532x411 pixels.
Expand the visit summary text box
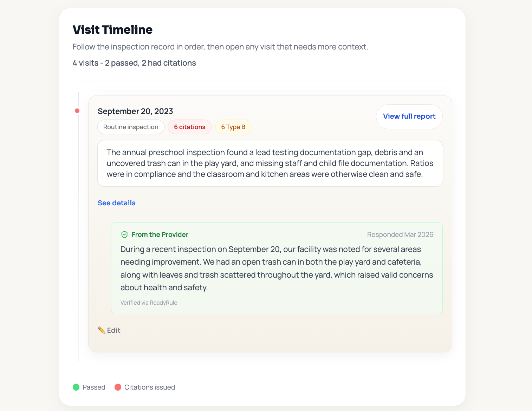coord(270,163)
